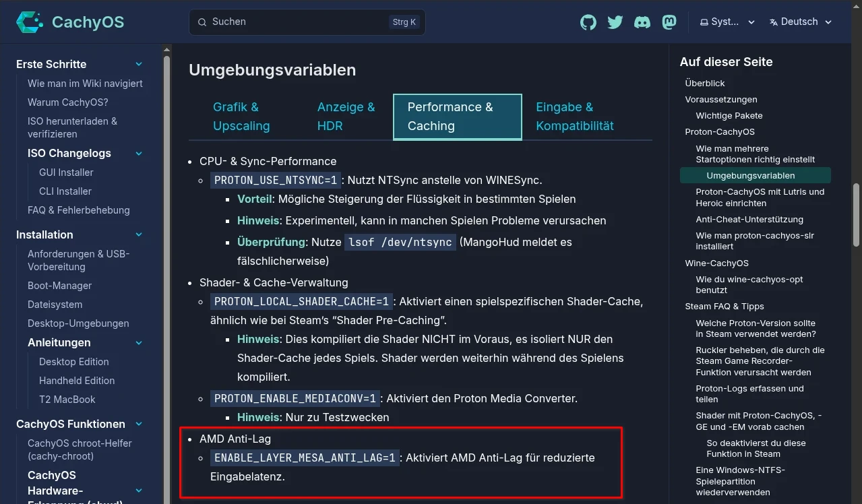
Task: Click the 'lsof /dev/ntsync' code snippet
Action: point(400,243)
